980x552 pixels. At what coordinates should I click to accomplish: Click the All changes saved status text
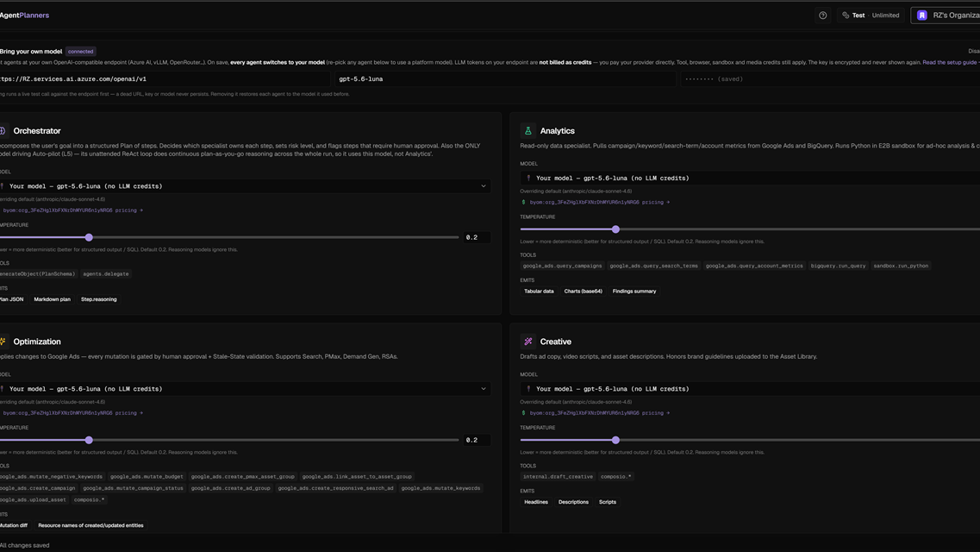24,545
